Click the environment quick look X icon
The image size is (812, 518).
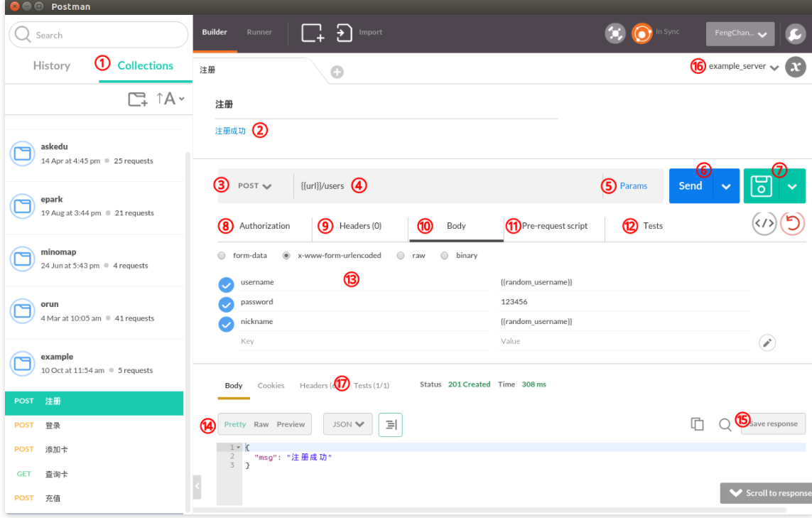click(796, 67)
